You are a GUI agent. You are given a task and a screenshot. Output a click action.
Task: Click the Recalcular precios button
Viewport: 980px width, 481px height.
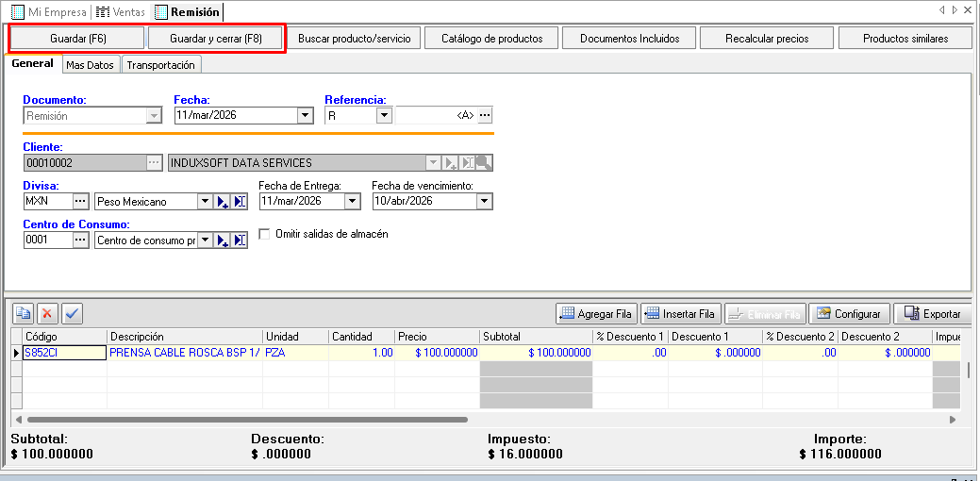coord(766,39)
